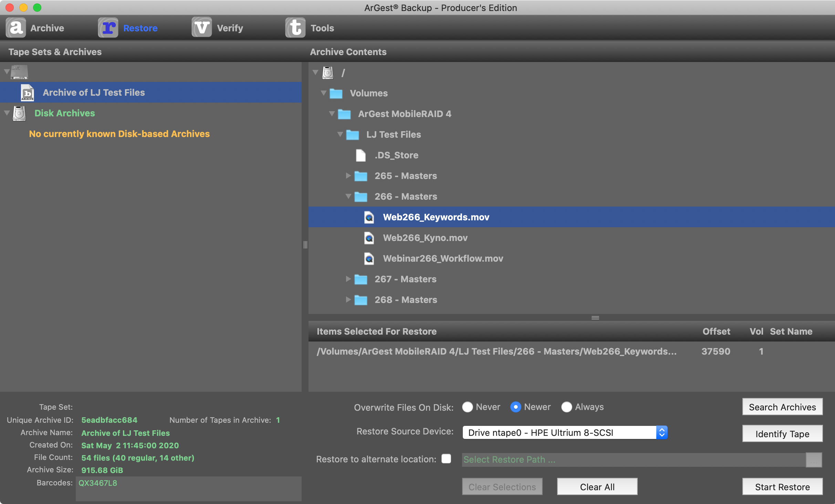Select the .DS_Store file row
835x504 pixels.
pyautogui.click(x=572, y=155)
